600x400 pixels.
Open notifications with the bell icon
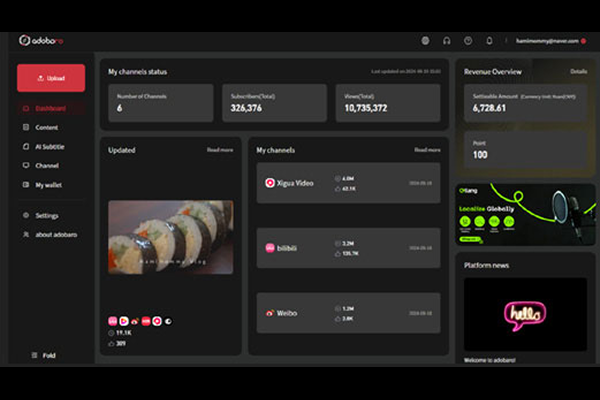click(x=489, y=41)
